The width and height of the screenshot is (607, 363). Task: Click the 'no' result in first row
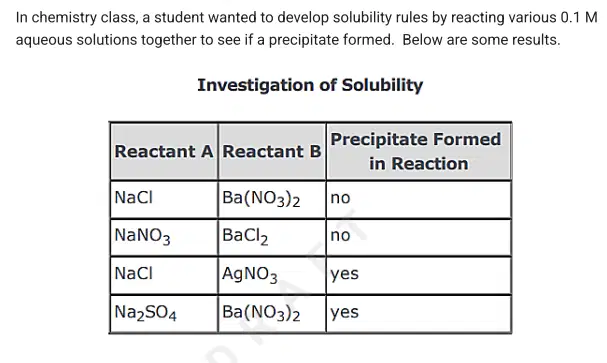[418, 199]
